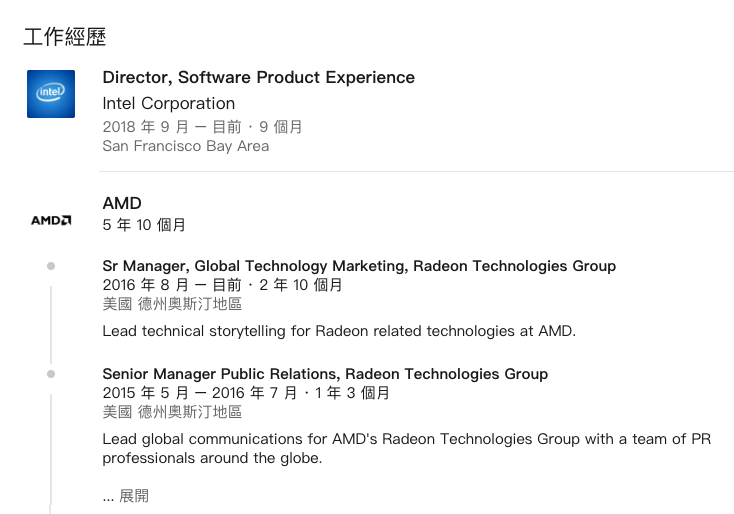
Task: Select the Senior Manager Public Relations timeline dot
Action: point(51,374)
